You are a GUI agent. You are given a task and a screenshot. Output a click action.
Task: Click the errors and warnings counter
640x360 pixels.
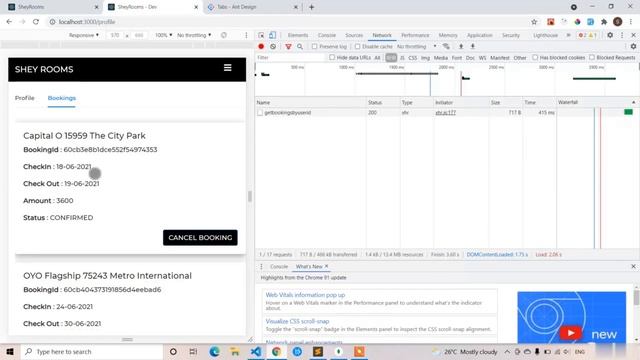tap(587, 35)
